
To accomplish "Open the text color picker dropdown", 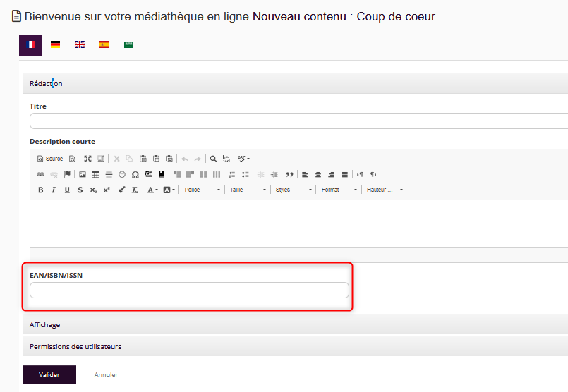I will 152,190.
